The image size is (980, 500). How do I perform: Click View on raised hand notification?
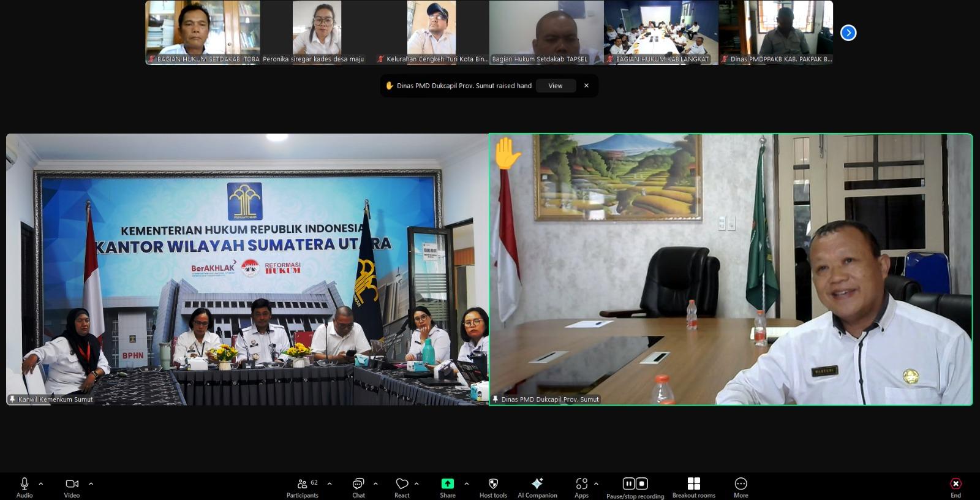556,86
